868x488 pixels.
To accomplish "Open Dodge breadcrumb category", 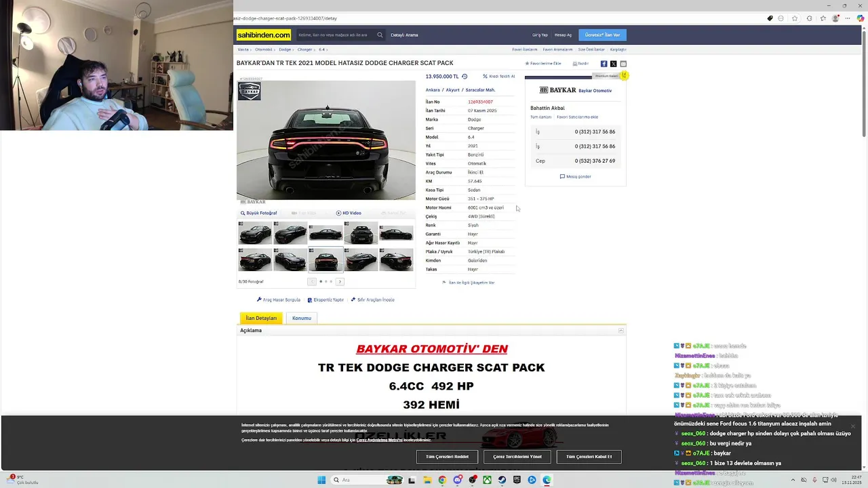I will (285, 49).
